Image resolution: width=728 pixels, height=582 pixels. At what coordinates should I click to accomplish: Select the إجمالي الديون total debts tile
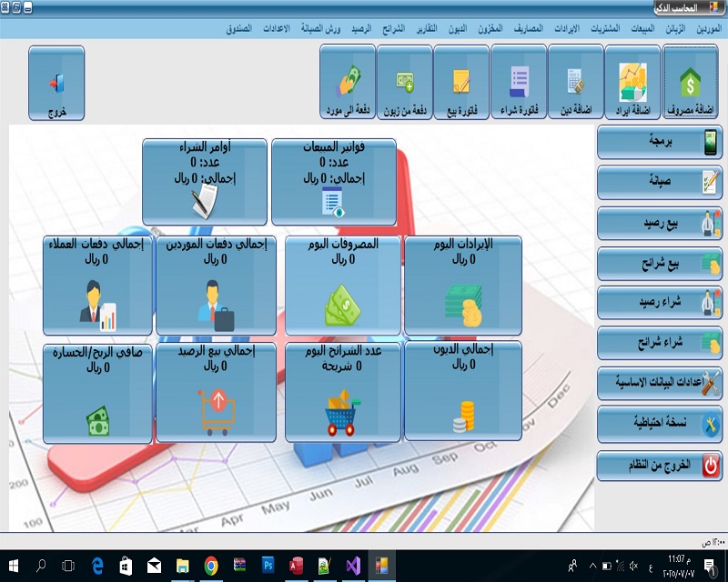pyautogui.click(x=462, y=392)
